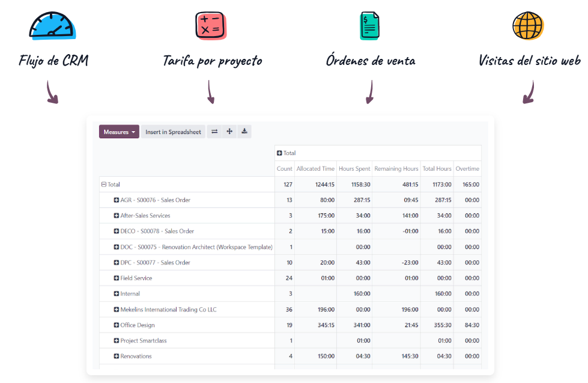588x383 pixels.
Task: Click Insert in Spreadsheet button
Action: point(173,132)
